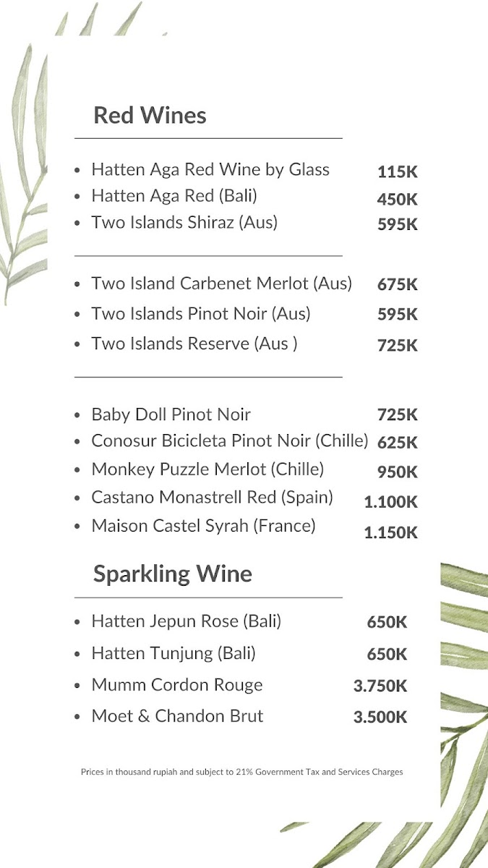Select Hatten Jepun Rose (Bali)
The image size is (488, 868).
(x=186, y=621)
